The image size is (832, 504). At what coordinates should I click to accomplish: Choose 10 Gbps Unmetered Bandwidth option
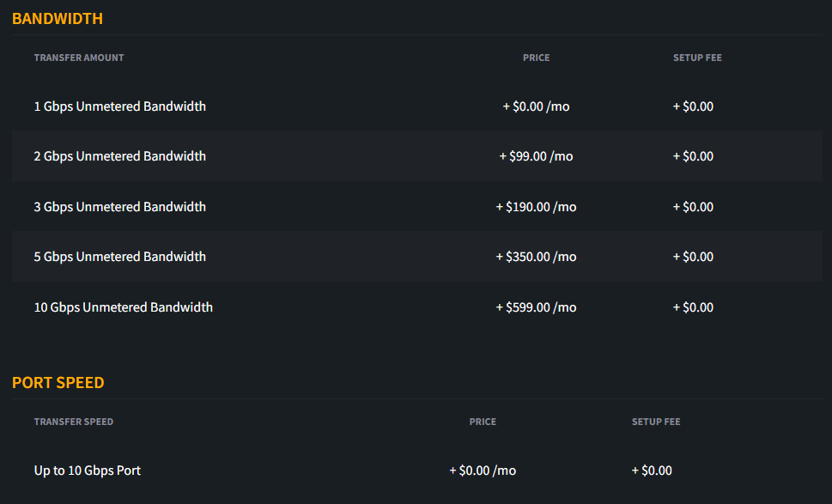417,307
